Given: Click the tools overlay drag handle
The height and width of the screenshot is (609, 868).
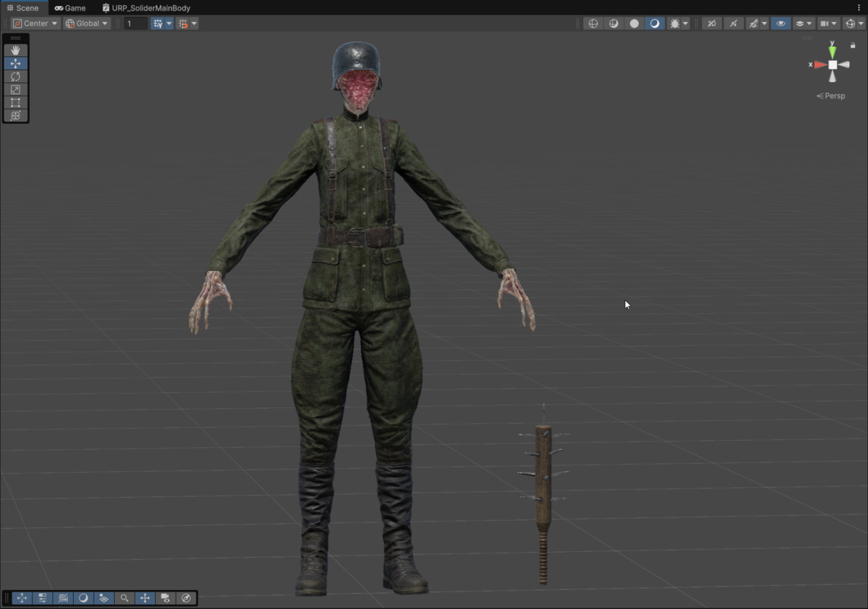Looking at the screenshot, I should pyautogui.click(x=15, y=38).
